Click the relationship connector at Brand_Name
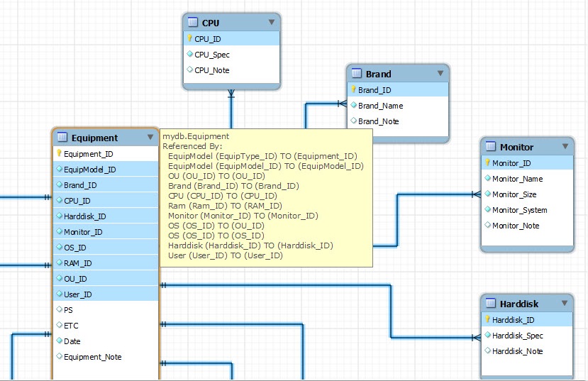The image size is (588, 381). (x=342, y=104)
